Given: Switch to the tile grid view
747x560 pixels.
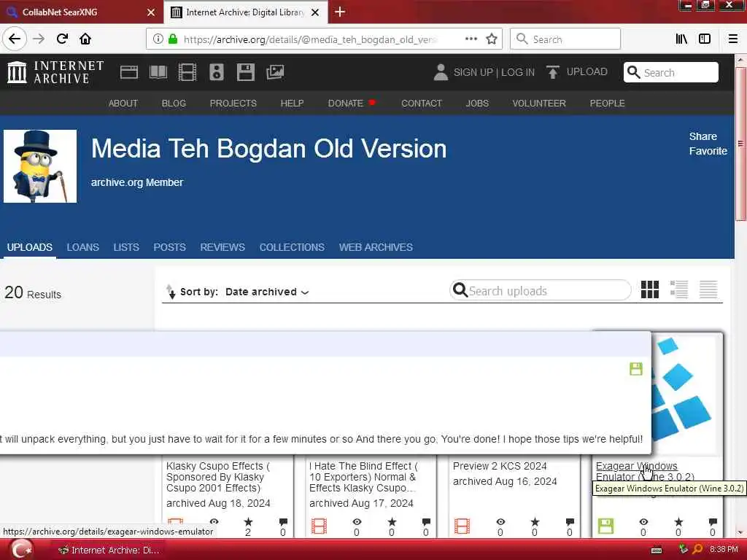Looking at the screenshot, I should (x=650, y=289).
